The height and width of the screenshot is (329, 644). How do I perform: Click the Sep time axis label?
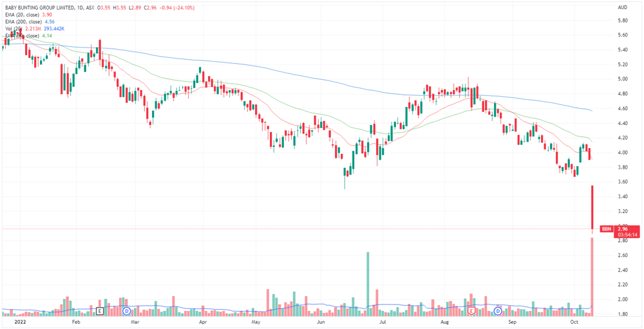pos(511,323)
